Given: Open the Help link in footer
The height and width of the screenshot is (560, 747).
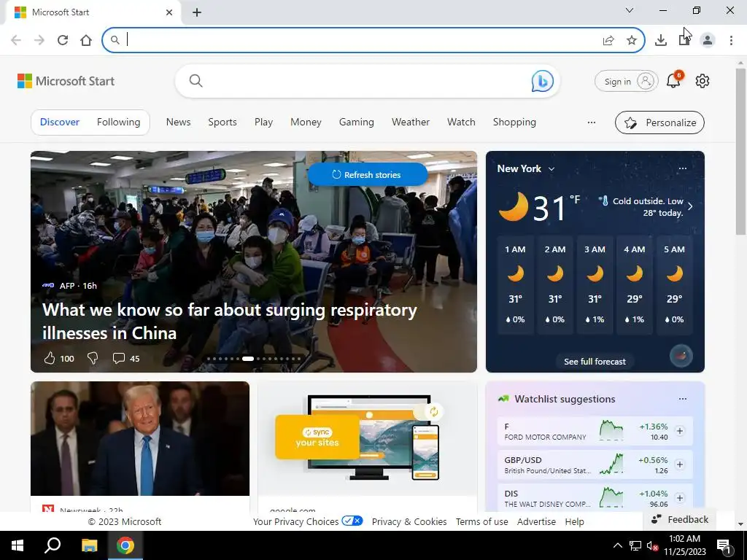Looking at the screenshot, I should 575,521.
